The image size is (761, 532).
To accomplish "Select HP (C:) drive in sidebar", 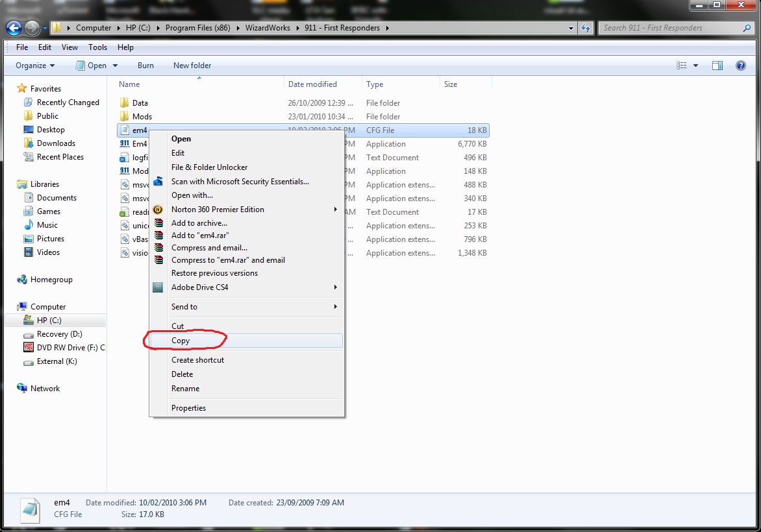I will (x=49, y=320).
